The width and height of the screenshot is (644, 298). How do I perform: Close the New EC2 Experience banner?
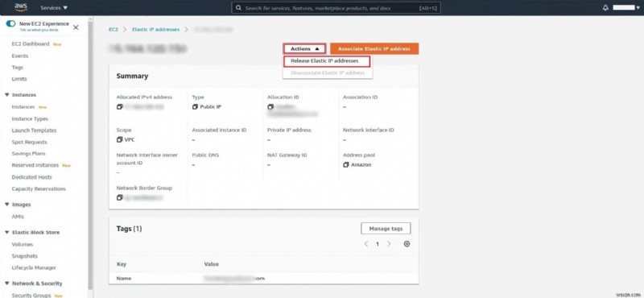point(76,27)
